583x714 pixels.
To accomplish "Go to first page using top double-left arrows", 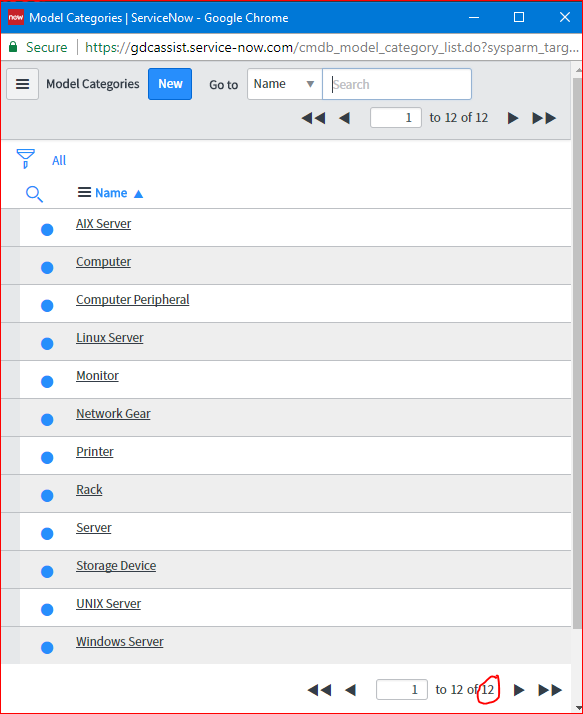I will point(313,118).
